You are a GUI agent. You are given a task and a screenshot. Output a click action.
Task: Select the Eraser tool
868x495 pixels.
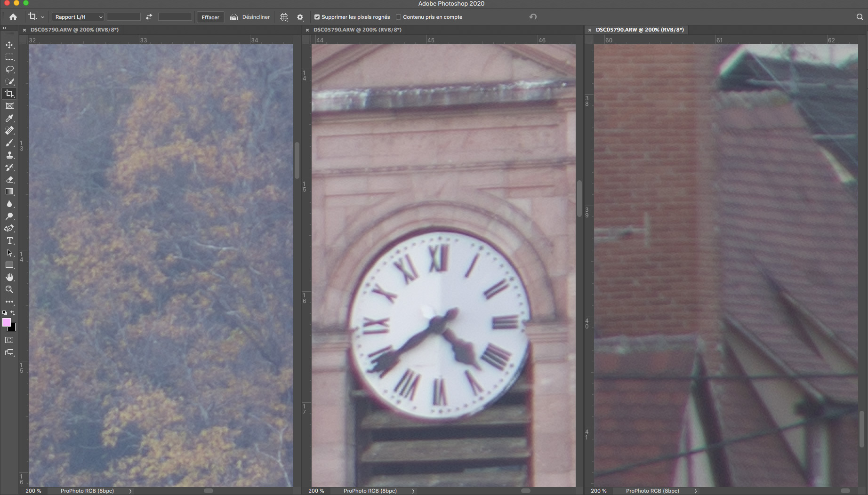(9, 179)
